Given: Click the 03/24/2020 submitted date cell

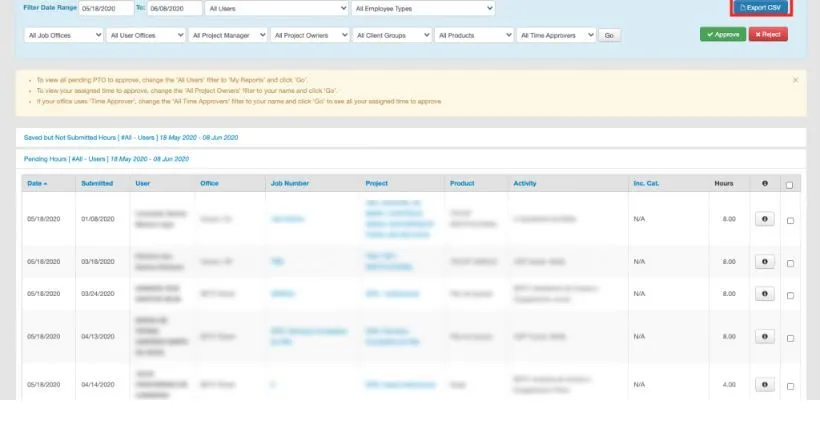Looking at the screenshot, I should point(98,294).
